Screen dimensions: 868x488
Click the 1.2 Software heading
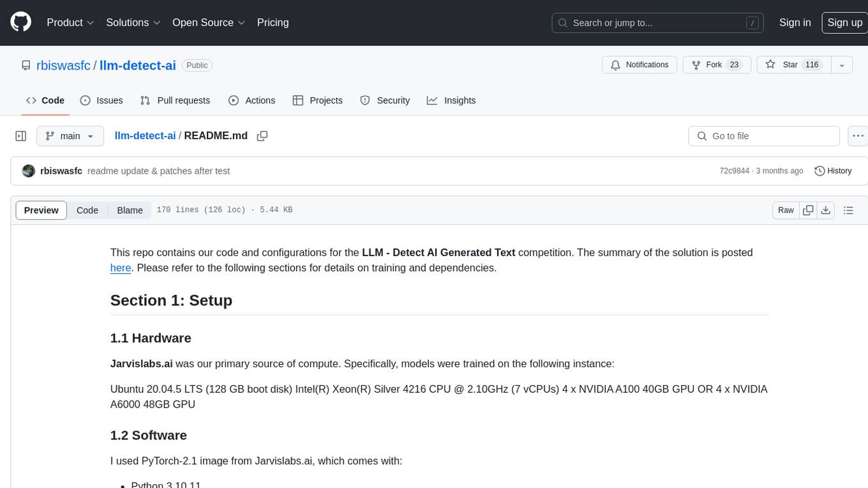[149, 435]
